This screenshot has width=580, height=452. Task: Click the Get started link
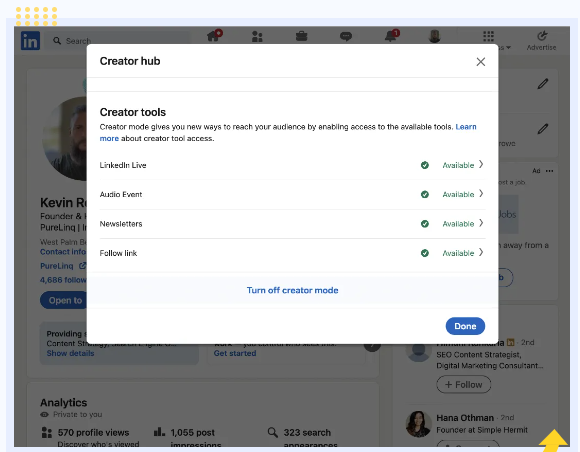pos(235,353)
